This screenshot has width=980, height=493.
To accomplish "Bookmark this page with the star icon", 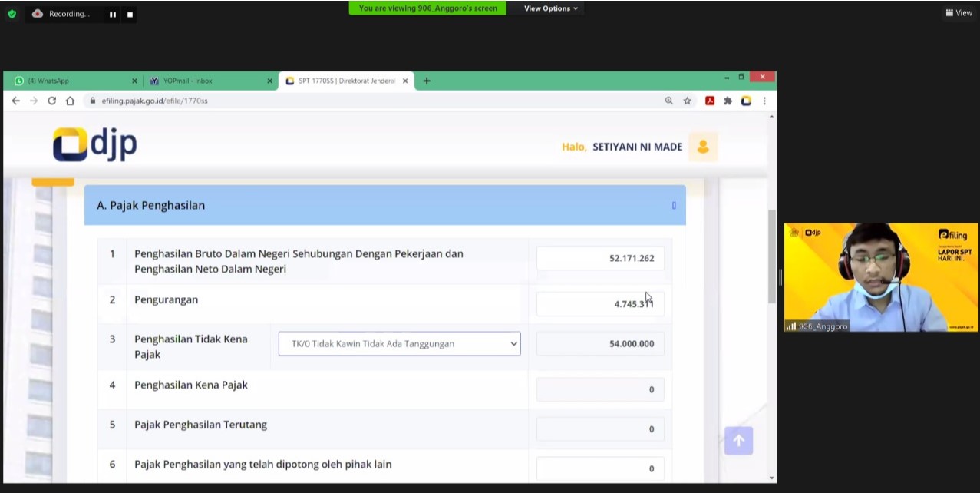I will point(688,101).
